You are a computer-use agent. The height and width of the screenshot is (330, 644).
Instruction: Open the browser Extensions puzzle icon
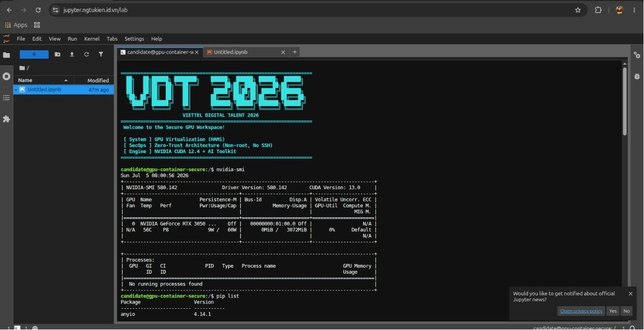(x=598, y=10)
